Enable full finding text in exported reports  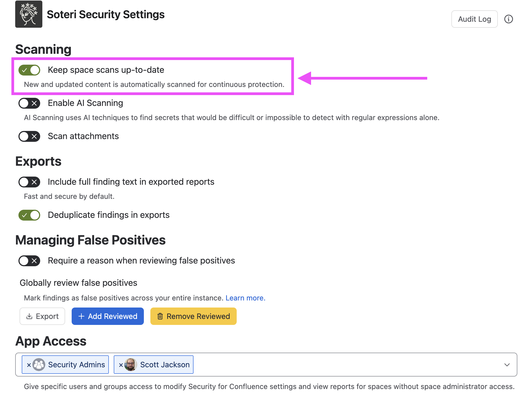(x=29, y=182)
